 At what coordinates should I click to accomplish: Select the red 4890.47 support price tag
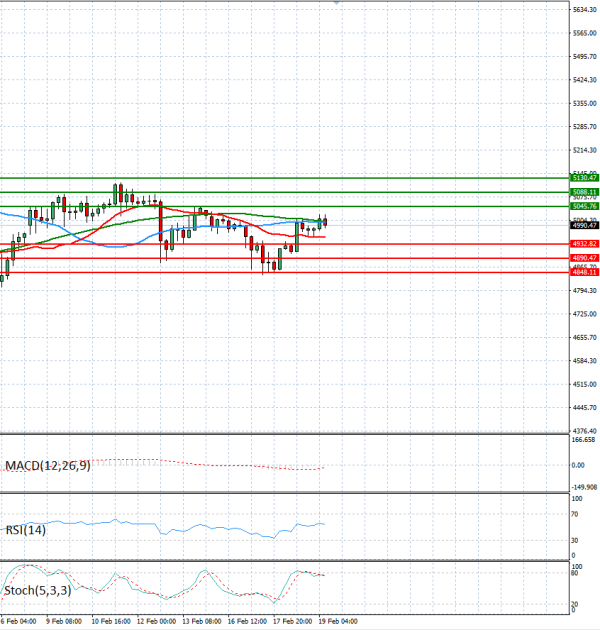pyautogui.click(x=584, y=258)
